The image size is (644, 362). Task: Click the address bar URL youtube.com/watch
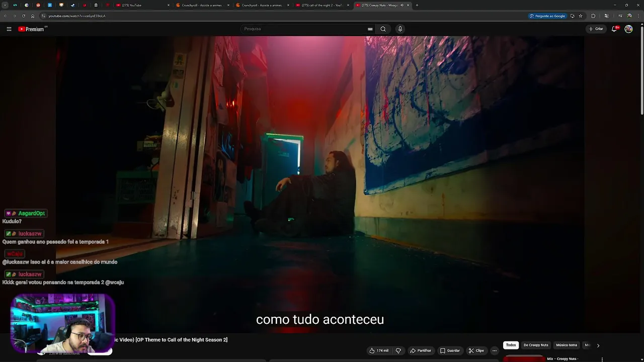pos(77,16)
